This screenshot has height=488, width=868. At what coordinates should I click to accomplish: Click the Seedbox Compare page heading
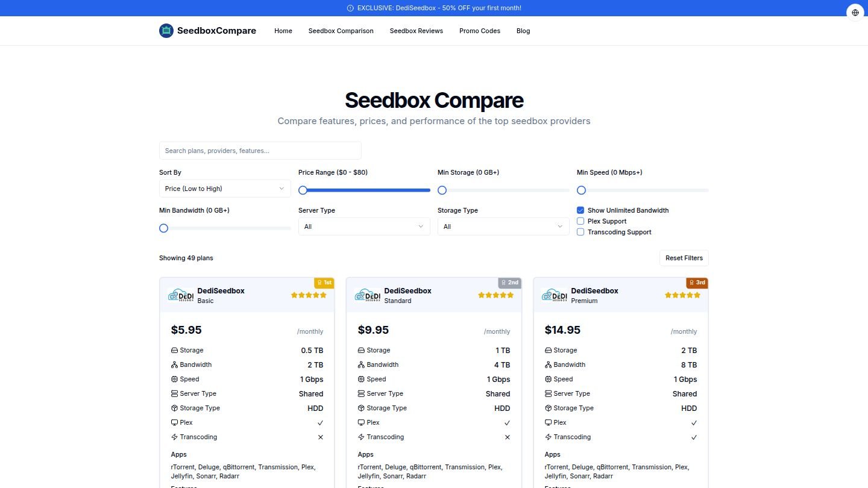click(x=434, y=100)
